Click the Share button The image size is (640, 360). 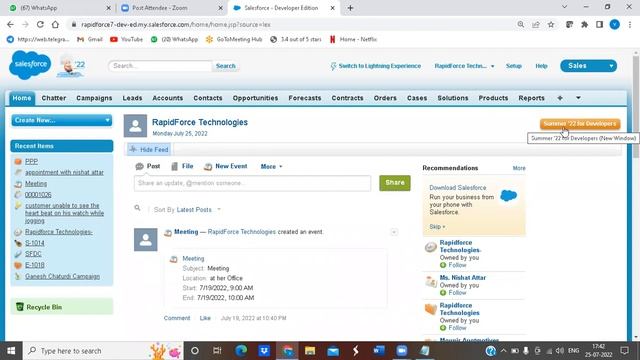(395, 183)
